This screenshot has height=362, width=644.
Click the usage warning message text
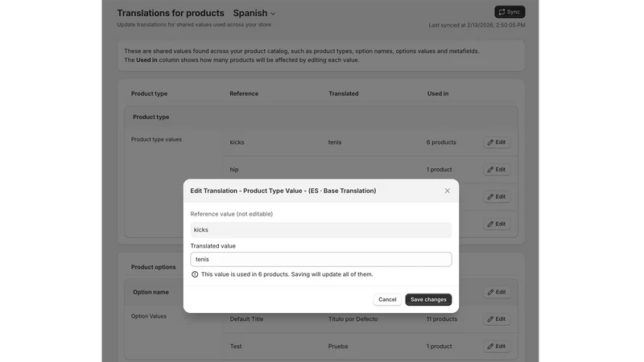click(287, 274)
